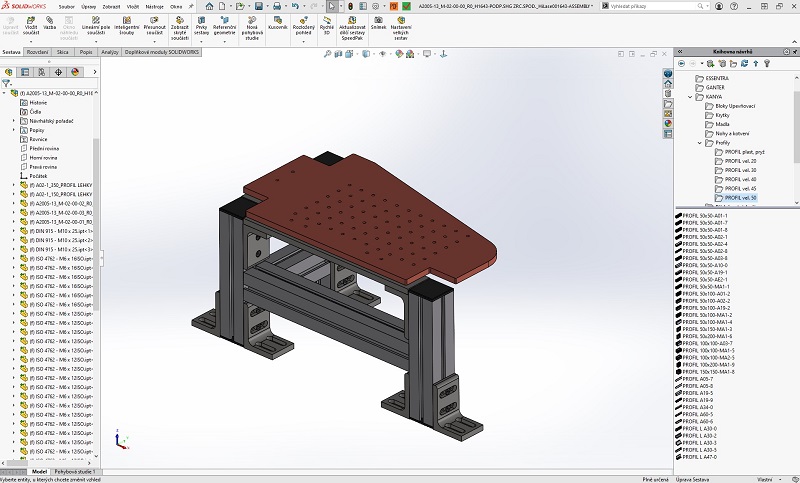Pin the Knihovna návrhů panel
Viewport: 800px width, 483px height.
point(793,51)
